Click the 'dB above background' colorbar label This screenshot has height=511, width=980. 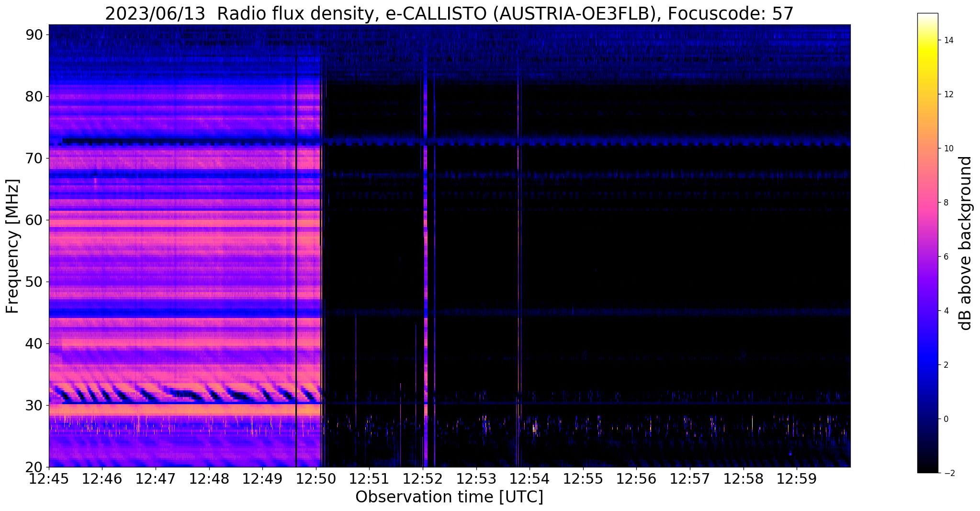(x=966, y=243)
